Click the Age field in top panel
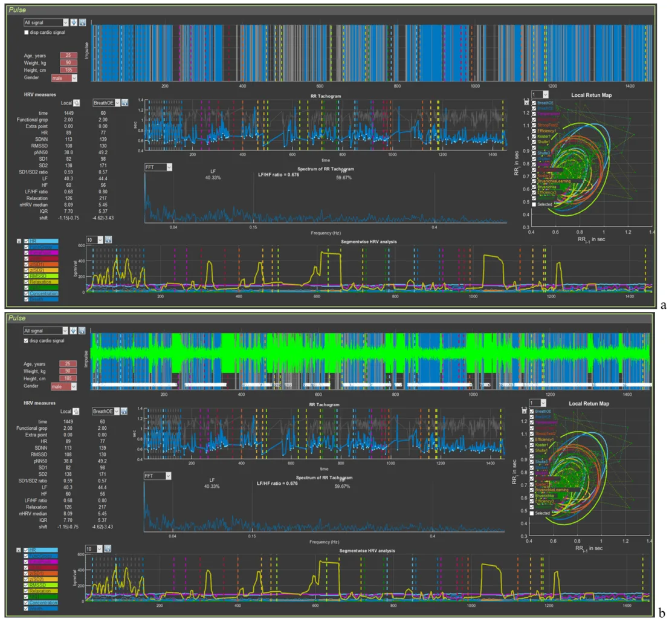This screenshot has height=619, width=672. point(68,55)
